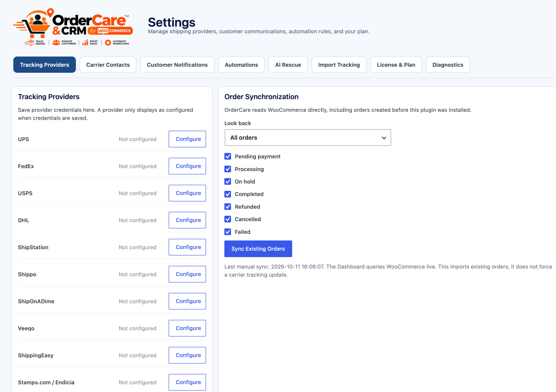This screenshot has height=392, width=556.
Task: Configure the UPS provider
Action: point(187,139)
